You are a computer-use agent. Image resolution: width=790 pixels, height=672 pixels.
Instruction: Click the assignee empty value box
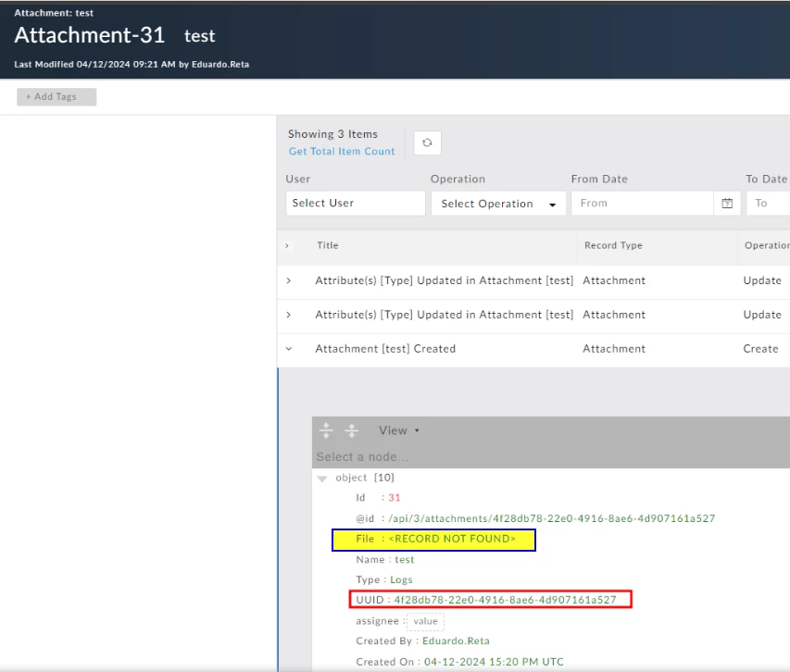(425, 621)
